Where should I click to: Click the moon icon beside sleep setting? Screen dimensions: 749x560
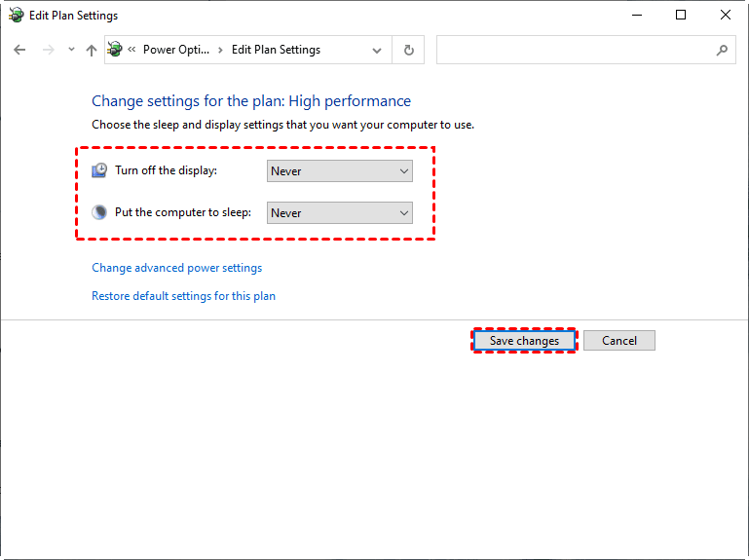point(100,212)
